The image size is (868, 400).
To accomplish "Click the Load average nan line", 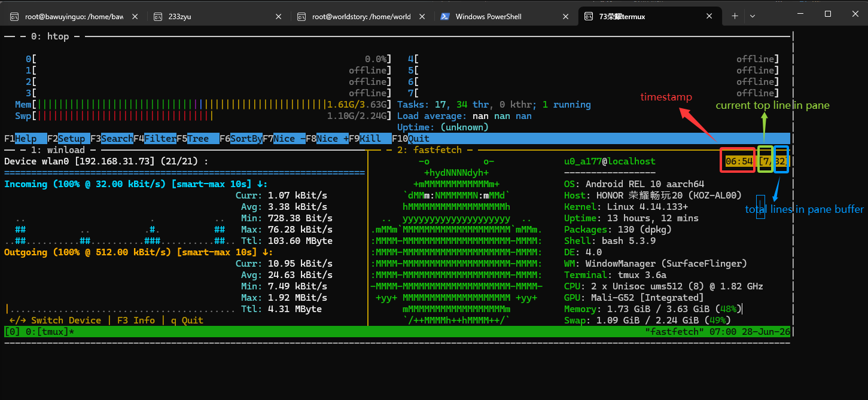I will [464, 116].
